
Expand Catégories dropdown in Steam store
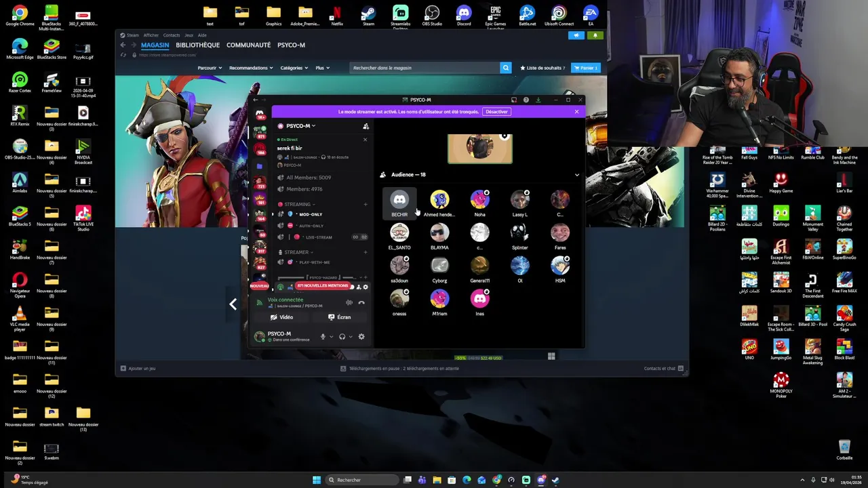click(294, 68)
